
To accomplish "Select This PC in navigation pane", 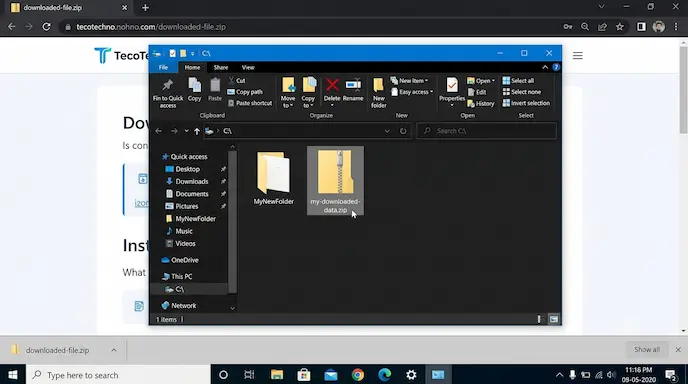I will click(x=177, y=276).
